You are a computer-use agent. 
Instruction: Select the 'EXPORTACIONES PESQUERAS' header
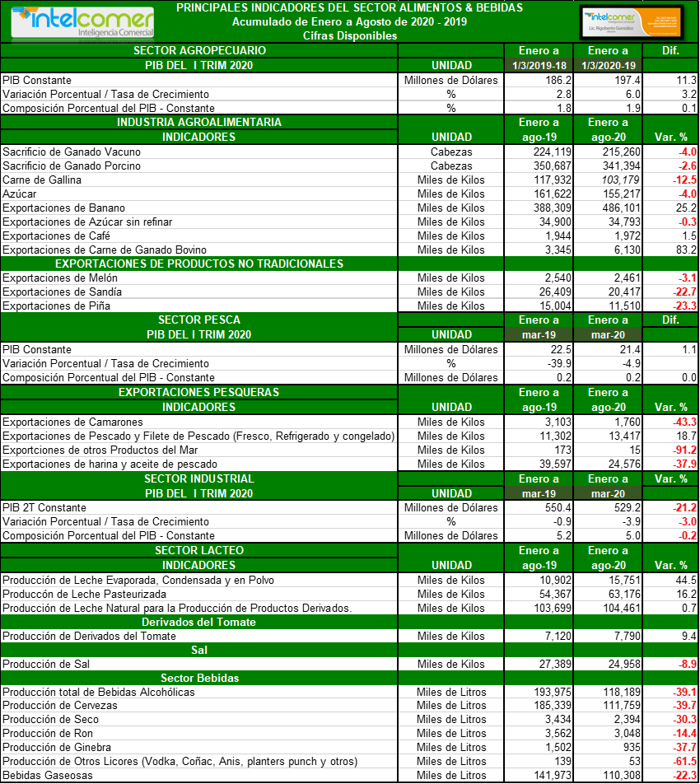pos(199,393)
